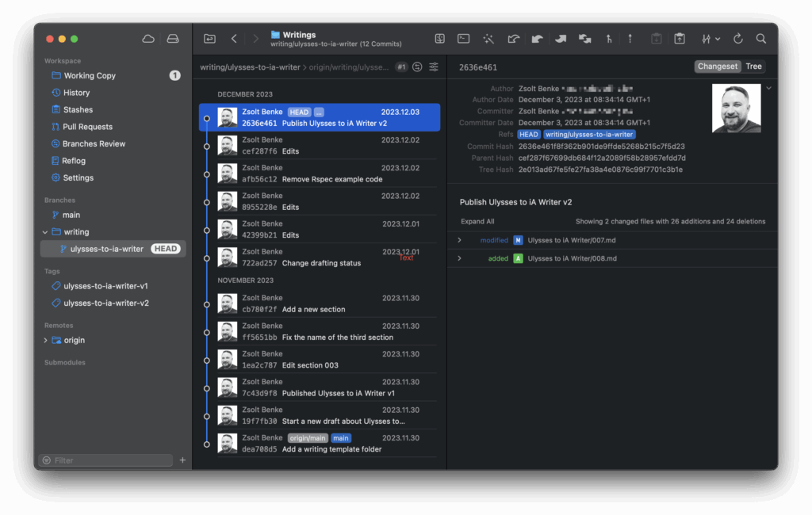The image size is (812, 515).
Task: Click the Push solid right-curved arrow icon
Action: pyautogui.click(x=561, y=39)
